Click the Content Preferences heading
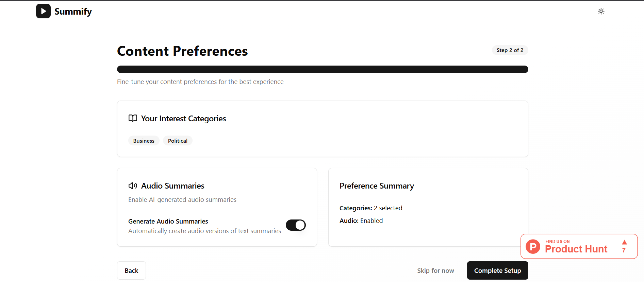The height and width of the screenshot is (282, 644). click(x=182, y=51)
